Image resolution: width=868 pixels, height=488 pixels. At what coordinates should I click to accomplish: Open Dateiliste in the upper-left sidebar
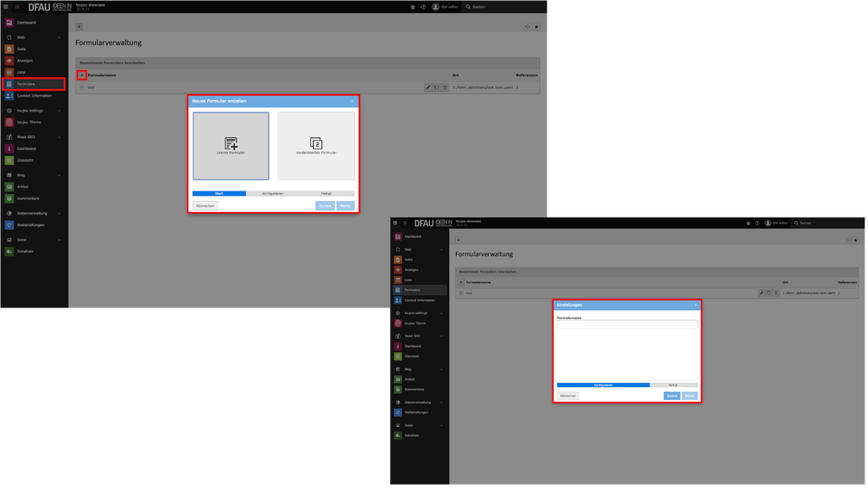point(25,252)
